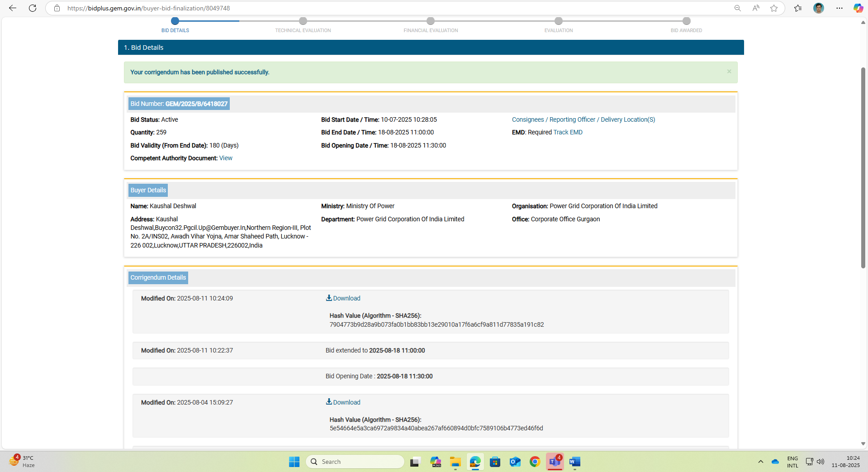Add page to favorites star icon
The width and height of the screenshot is (868, 472).
click(x=774, y=8)
